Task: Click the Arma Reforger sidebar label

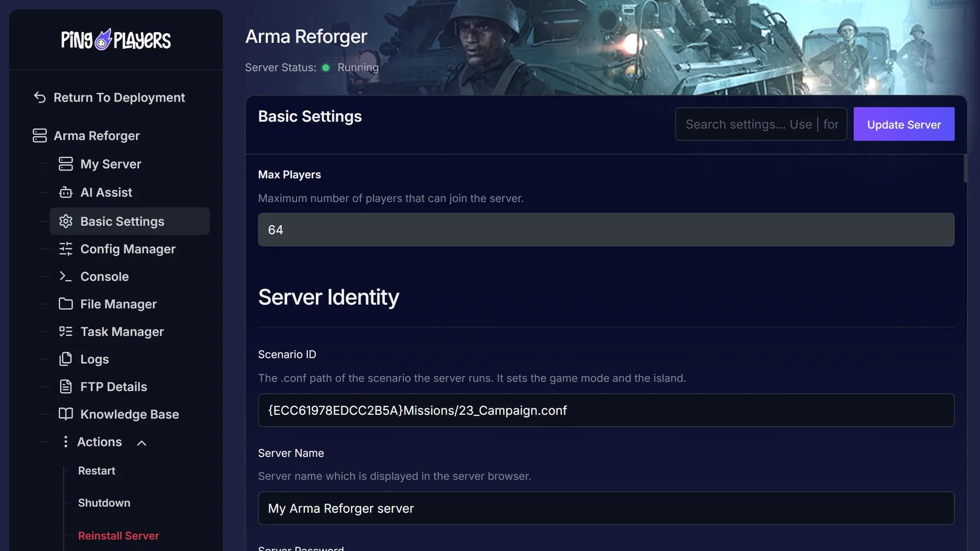Action: pyautogui.click(x=96, y=136)
